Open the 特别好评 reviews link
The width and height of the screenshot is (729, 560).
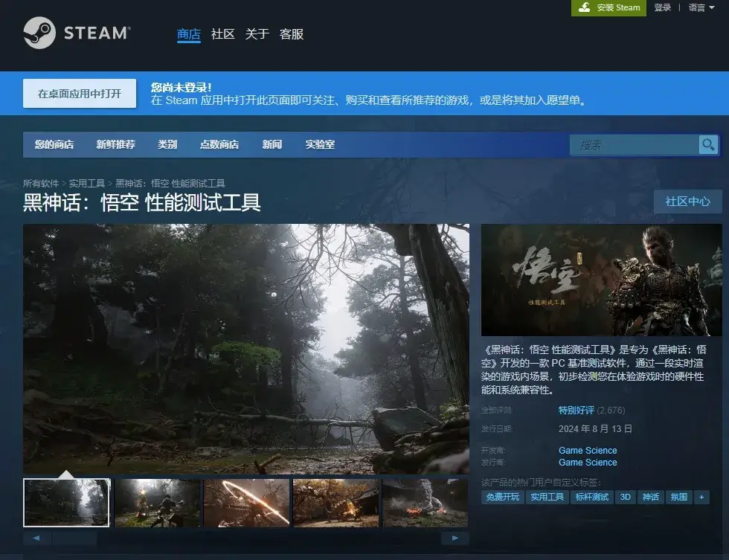pyautogui.click(x=576, y=411)
